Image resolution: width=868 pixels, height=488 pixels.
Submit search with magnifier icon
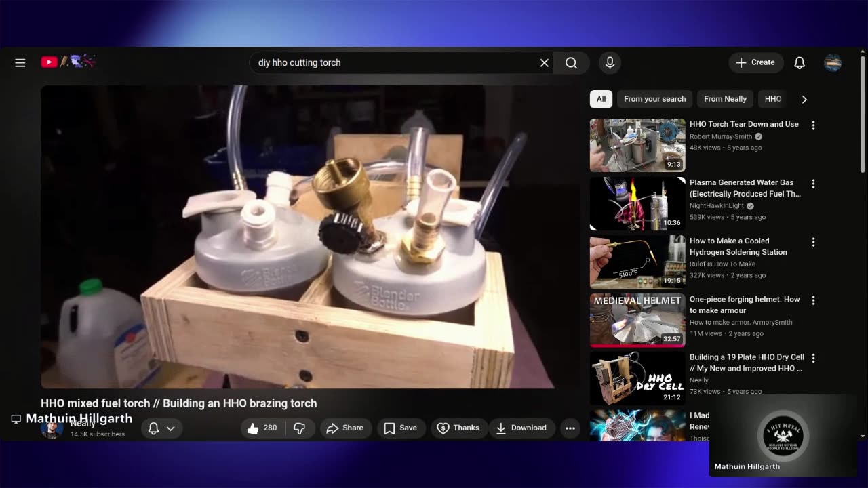point(571,62)
